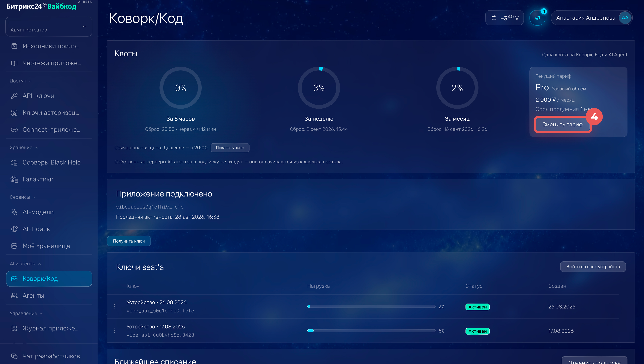
Task: Click Активен status badge for 26.08.2026 device
Action: coord(477,307)
